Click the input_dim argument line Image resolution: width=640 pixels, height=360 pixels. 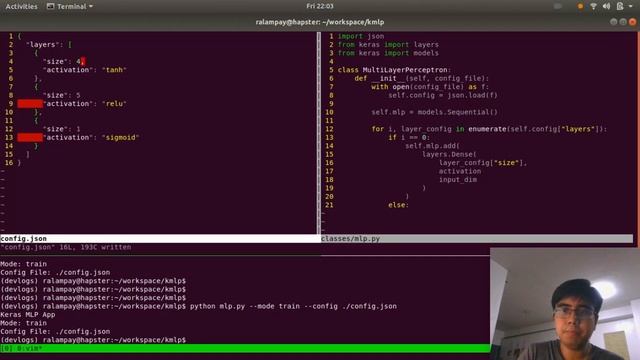(x=458, y=180)
